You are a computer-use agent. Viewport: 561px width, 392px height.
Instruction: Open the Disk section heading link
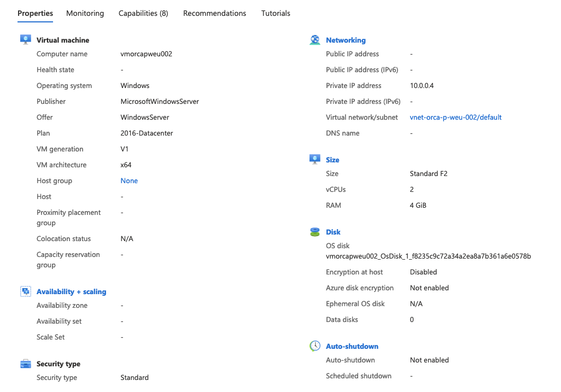click(333, 232)
